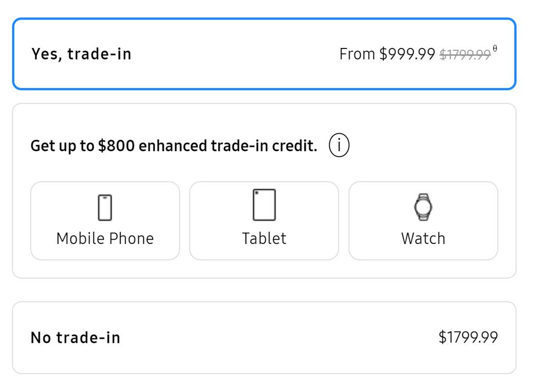Viewport: 540px width, 392px height.
Task: Select the "No trade-in" option card
Action: coord(264,338)
